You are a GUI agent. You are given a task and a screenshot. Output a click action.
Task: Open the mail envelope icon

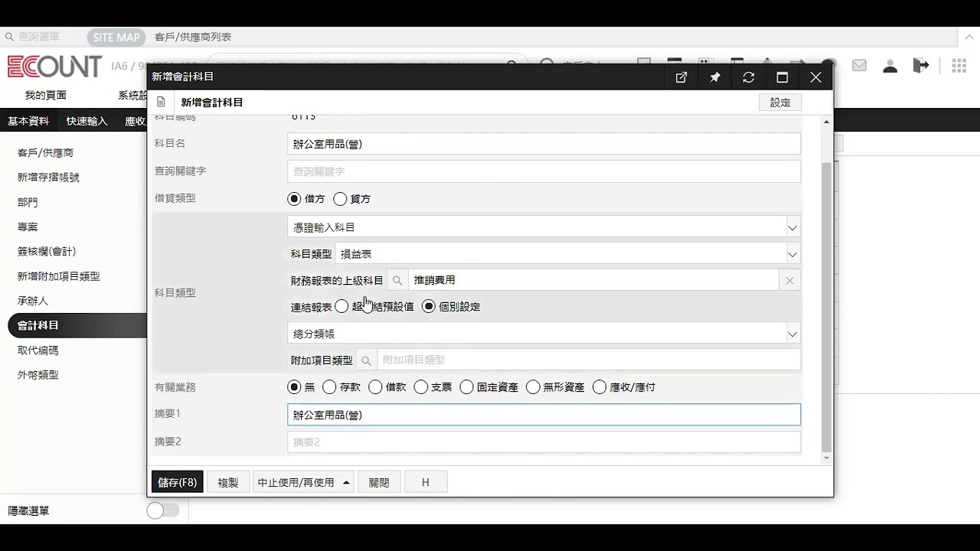[859, 66]
